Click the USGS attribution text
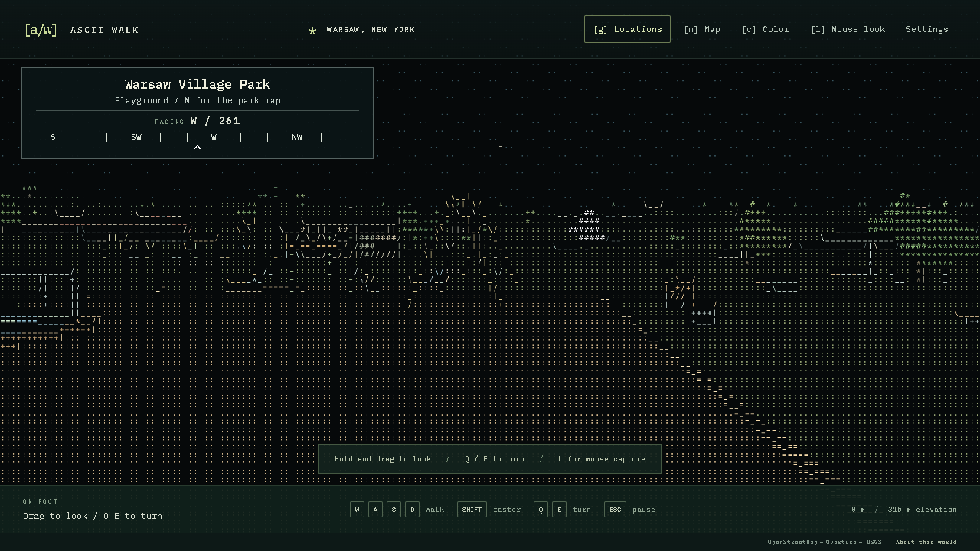The width and height of the screenshot is (980, 551). point(874,543)
